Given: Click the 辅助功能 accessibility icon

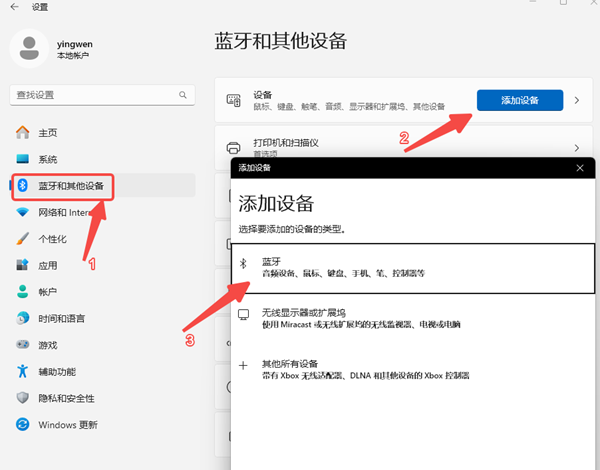Looking at the screenshot, I should pos(22,371).
